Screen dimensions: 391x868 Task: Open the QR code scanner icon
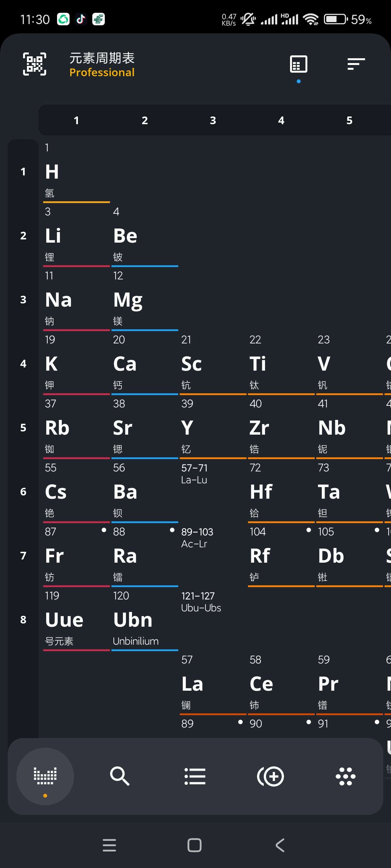click(x=34, y=64)
